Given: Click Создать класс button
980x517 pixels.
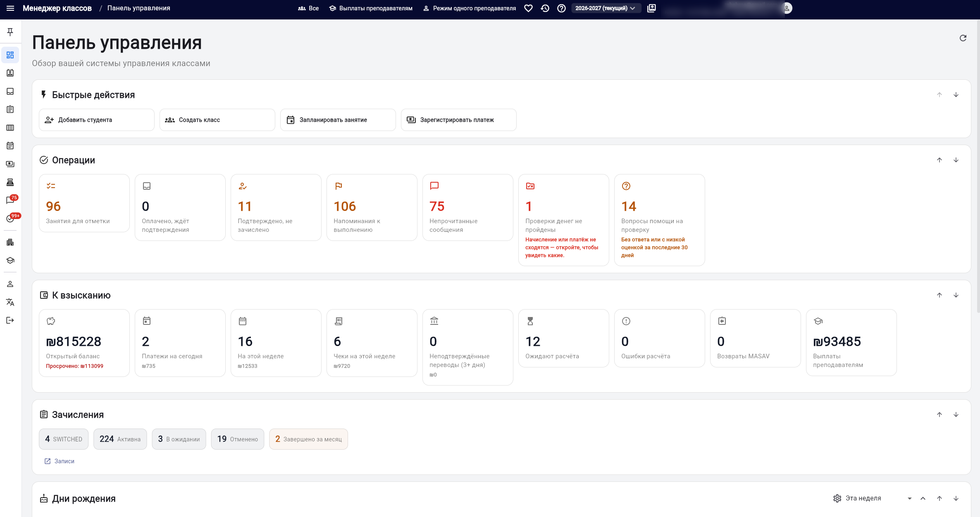Looking at the screenshot, I should (217, 120).
